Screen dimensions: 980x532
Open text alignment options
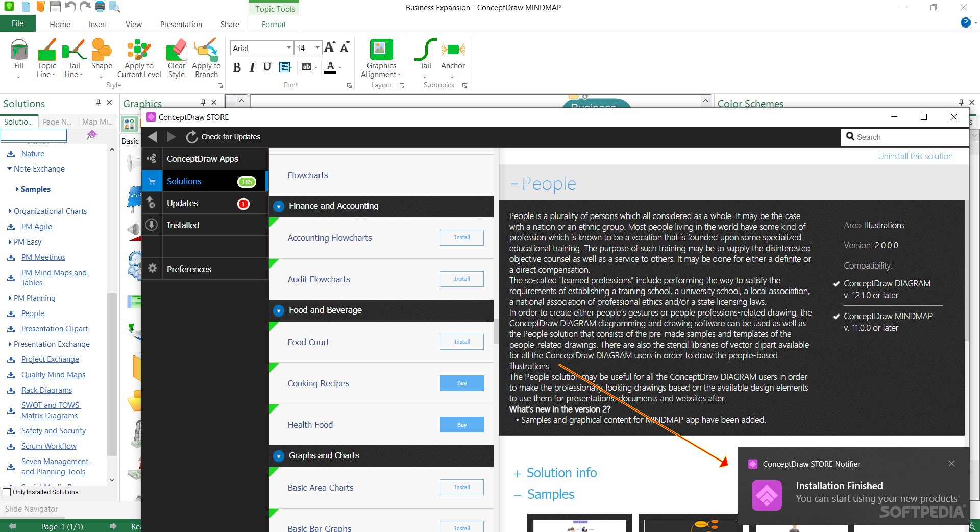pos(285,67)
